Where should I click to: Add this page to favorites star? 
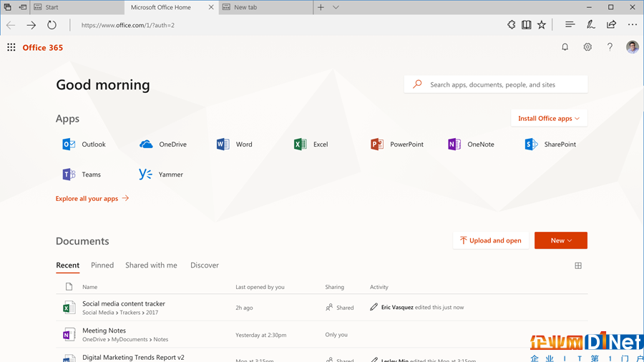[542, 24]
